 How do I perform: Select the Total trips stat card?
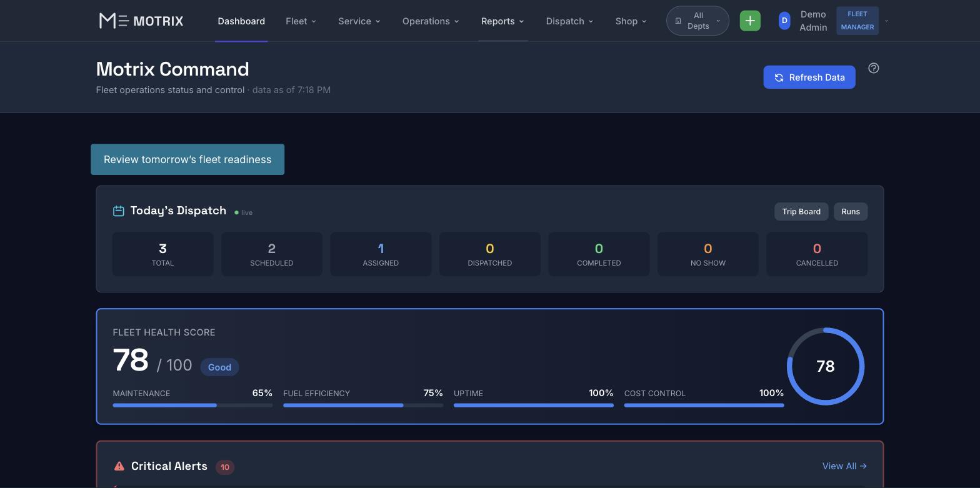point(163,254)
